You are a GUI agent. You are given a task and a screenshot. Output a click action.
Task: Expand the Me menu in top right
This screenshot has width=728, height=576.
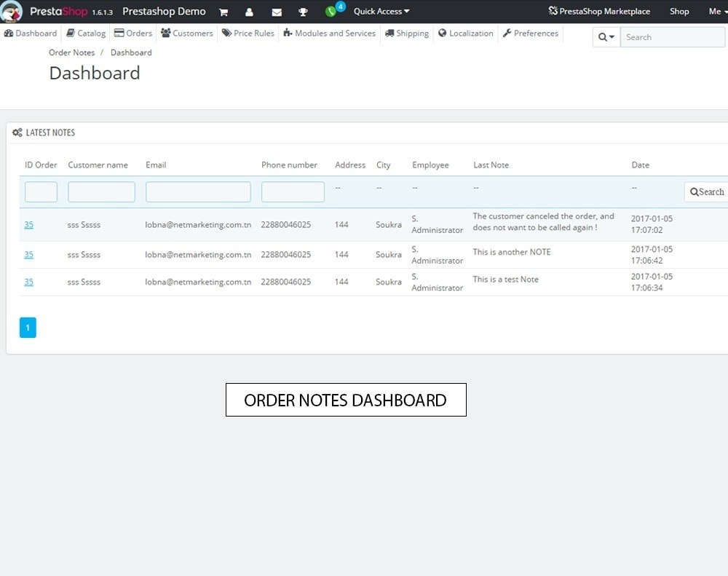coord(713,11)
